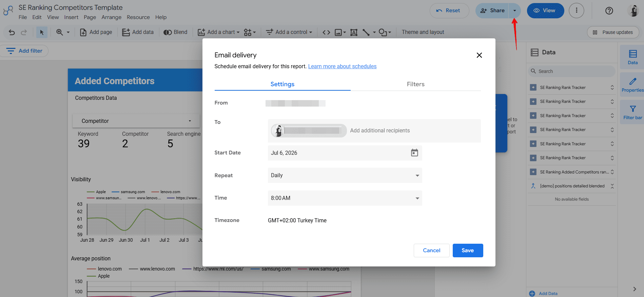644x297 pixels.
Task: Cancel the email delivery dialog
Action: click(431, 250)
